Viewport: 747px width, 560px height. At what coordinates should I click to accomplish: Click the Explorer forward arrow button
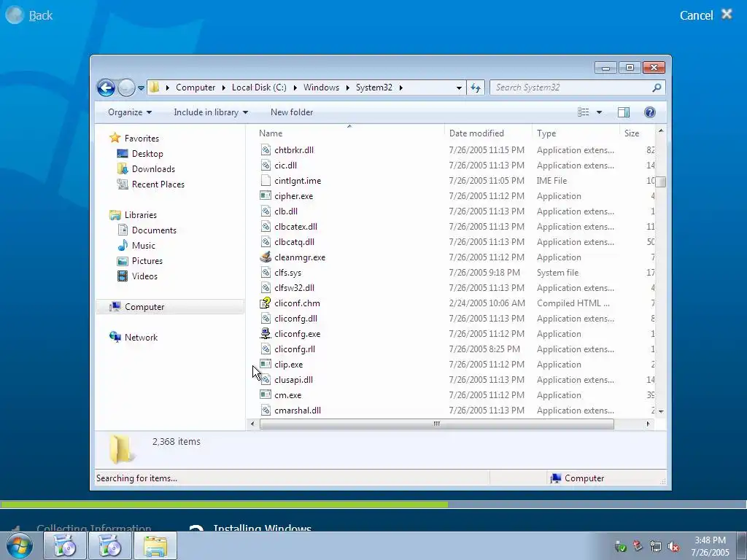126,87
